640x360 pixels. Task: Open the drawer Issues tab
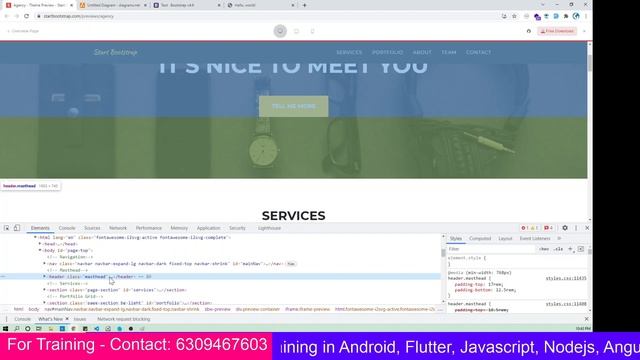(80, 319)
